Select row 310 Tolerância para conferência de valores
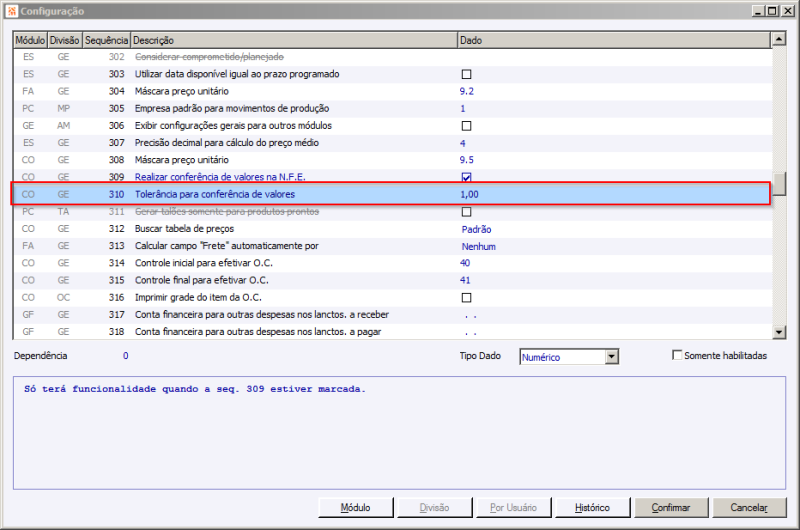Viewport: 800px width, 530px height. [x=391, y=194]
